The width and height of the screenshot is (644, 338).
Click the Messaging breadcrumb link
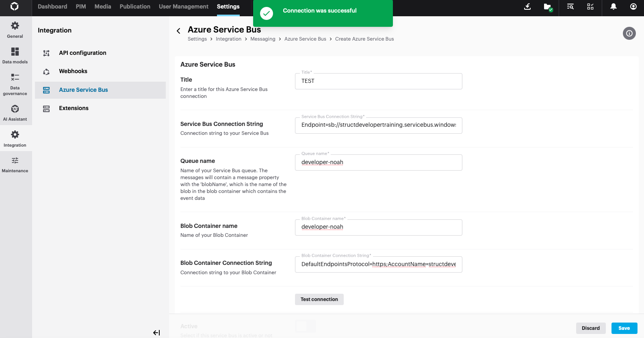pos(262,39)
